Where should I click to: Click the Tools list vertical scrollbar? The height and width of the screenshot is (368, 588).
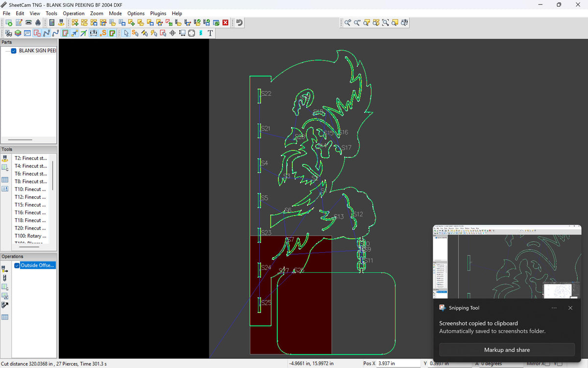click(52, 176)
